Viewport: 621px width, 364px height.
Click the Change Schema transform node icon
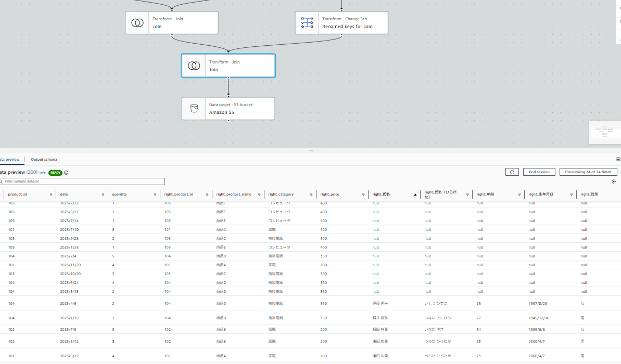[307, 22]
